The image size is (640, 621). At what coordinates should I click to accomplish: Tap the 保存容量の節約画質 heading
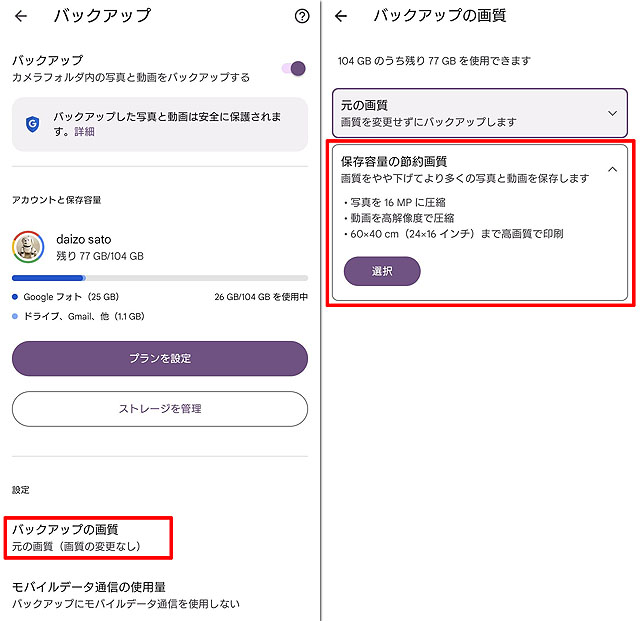(x=394, y=161)
